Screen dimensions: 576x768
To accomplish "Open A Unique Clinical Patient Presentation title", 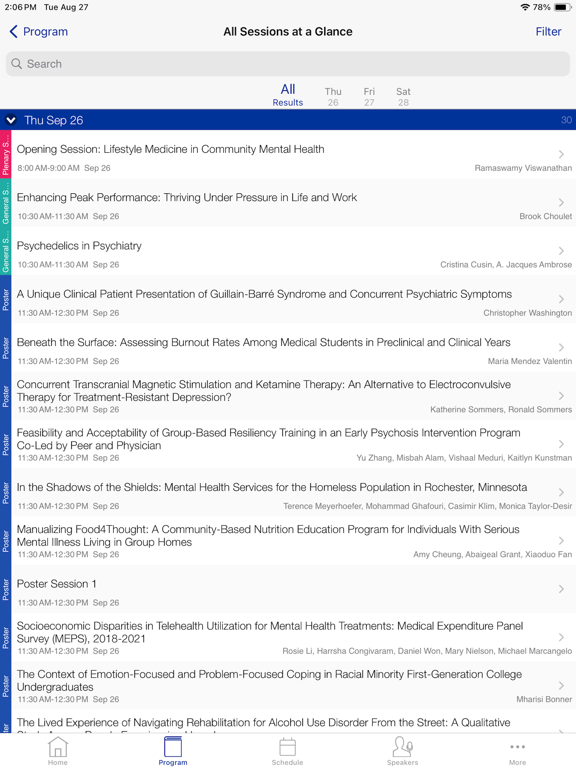I will coord(264,294).
